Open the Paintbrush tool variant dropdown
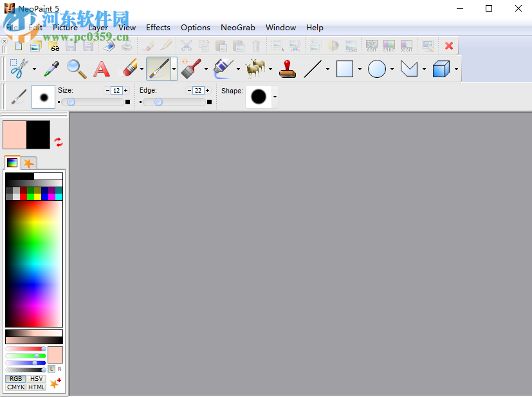 [174, 69]
